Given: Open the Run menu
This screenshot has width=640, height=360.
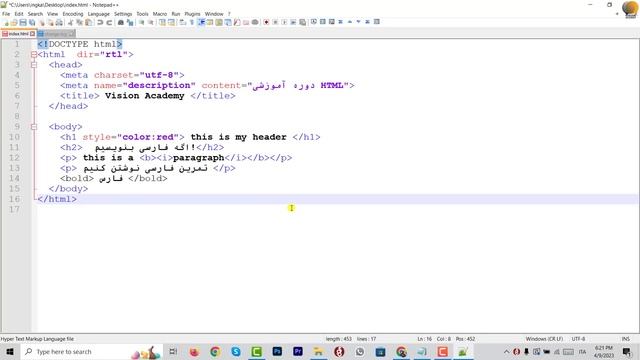Looking at the screenshot, I should point(176,14).
